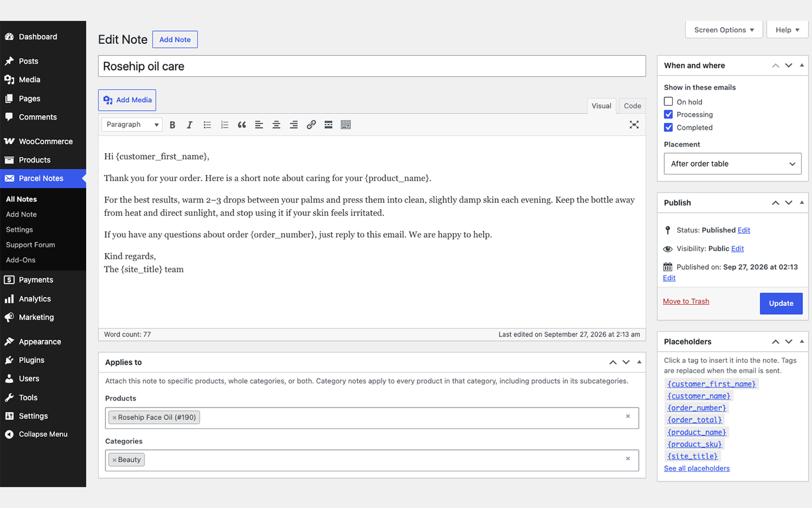Remove the Beauty category tag
This screenshot has height=508, width=812.
tap(114, 460)
